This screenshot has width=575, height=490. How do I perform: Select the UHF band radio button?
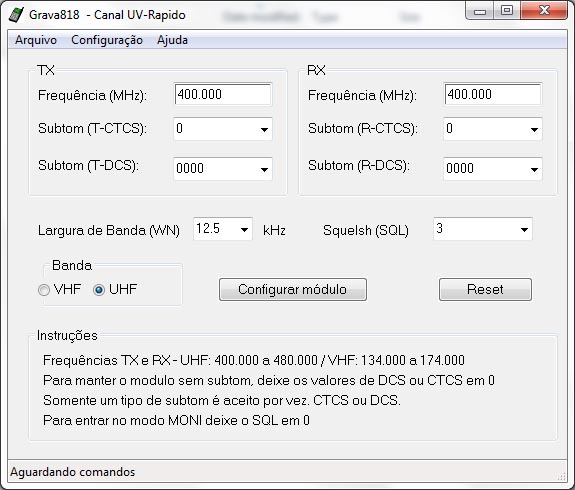point(99,290)
